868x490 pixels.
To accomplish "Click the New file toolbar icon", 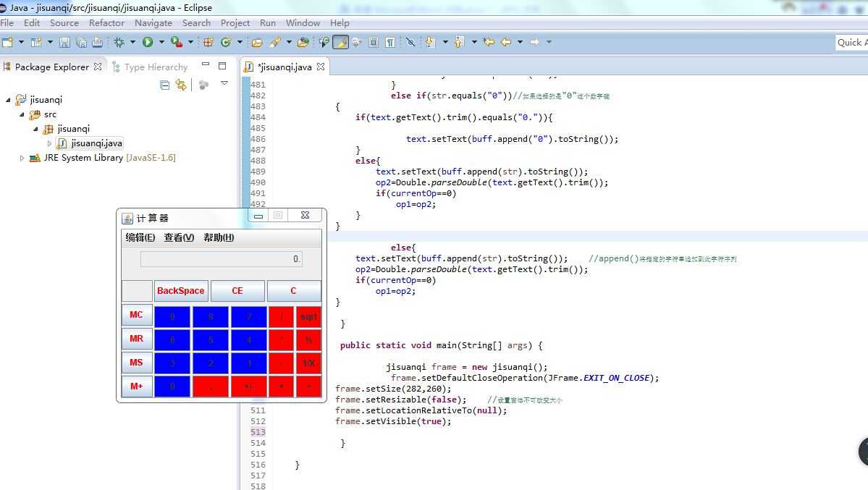I will (x=8, y=42).
